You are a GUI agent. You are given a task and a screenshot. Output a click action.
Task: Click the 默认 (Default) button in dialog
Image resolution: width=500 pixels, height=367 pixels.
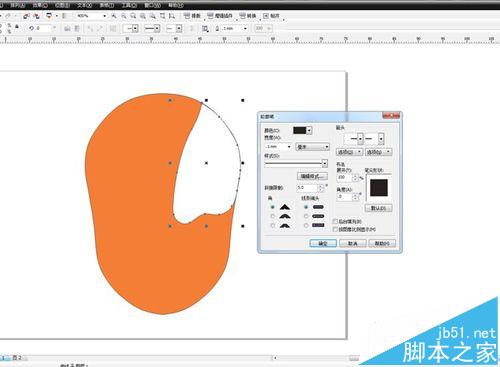tap(378, 208)
